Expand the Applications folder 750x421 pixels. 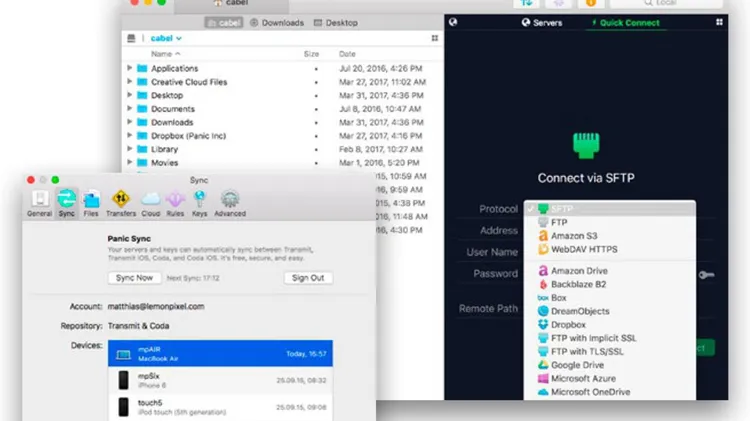pos(129,68)
